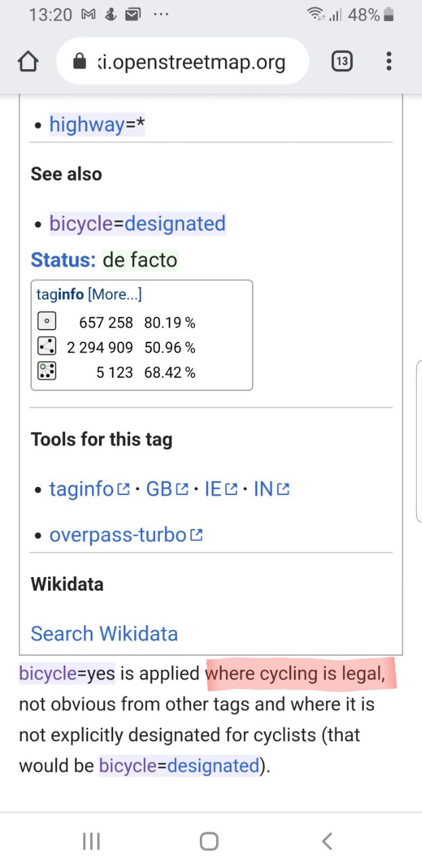Image resolution: width=422 pixels, height=868 pixels.
Task: Open the GB taginfo link
Action: pos(167,489)
